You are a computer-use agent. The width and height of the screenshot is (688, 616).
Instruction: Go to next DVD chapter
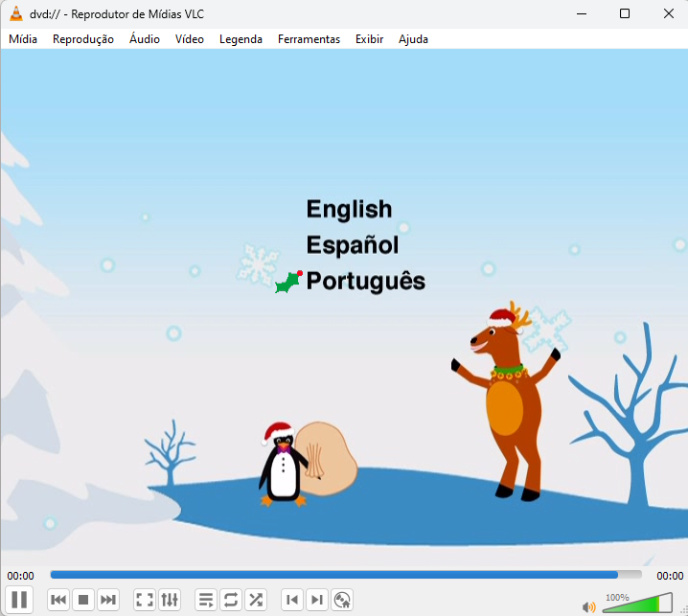[x=317, y=600]
